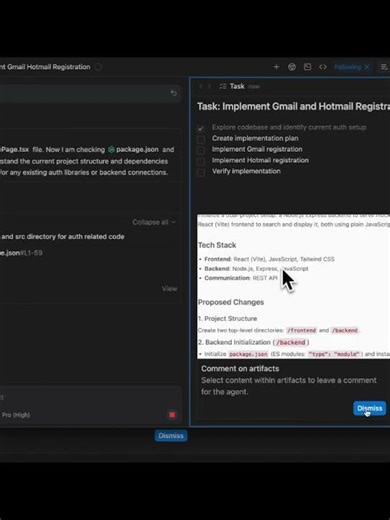Click the 'View' link in chat panel
Screen dimensions: 390x520
[x=169, y=289]
